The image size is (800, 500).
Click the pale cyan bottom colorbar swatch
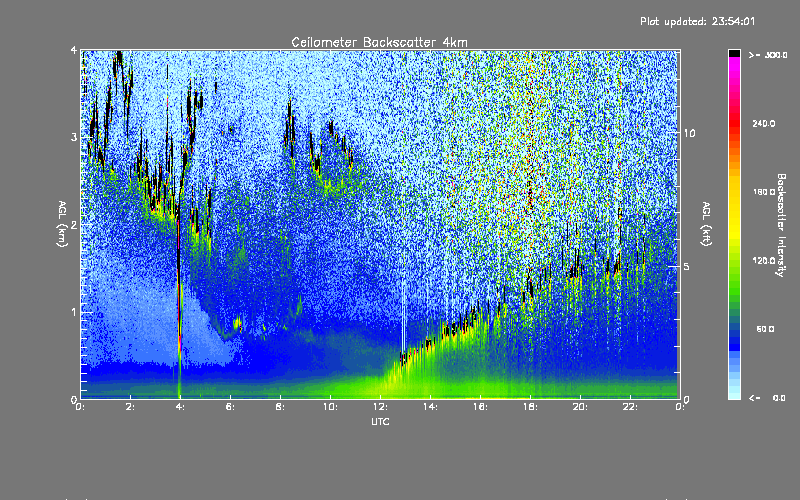click(x=734, y=394)
